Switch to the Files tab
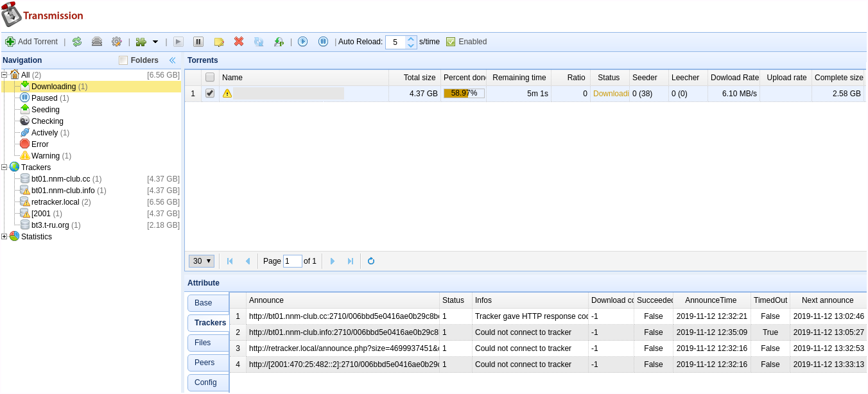This screenshot has width=868, height=394. (203, 343)
